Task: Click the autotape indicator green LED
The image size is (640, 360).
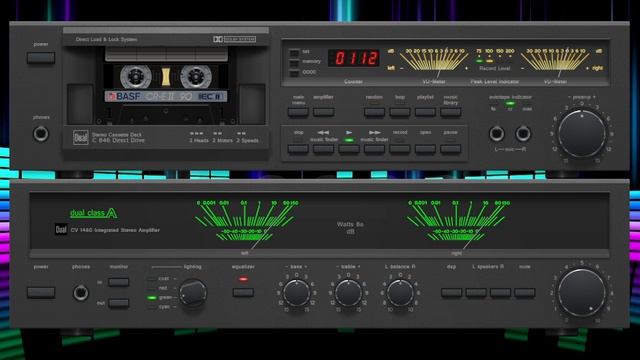Action: tap(510, 104)
